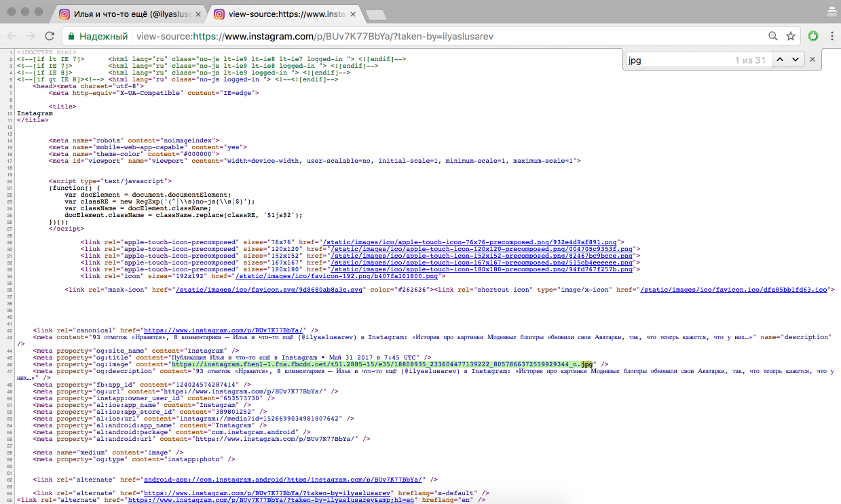Open apple-touch-icon-167x167 link
841x504 pixels.
pos(480,263)
